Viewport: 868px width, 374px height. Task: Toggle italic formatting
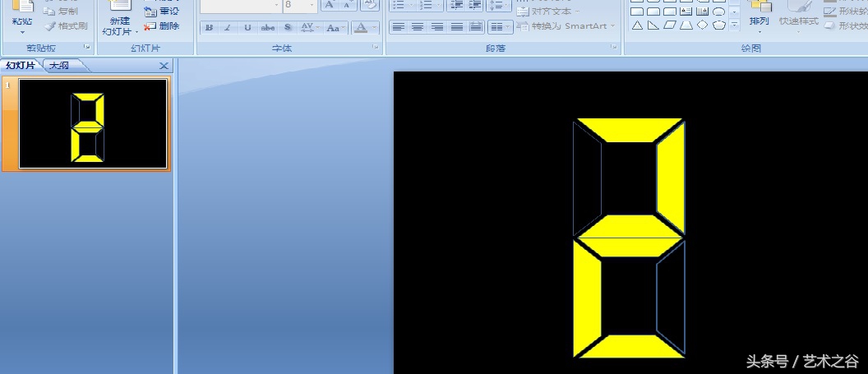click(x=228, y=28)
